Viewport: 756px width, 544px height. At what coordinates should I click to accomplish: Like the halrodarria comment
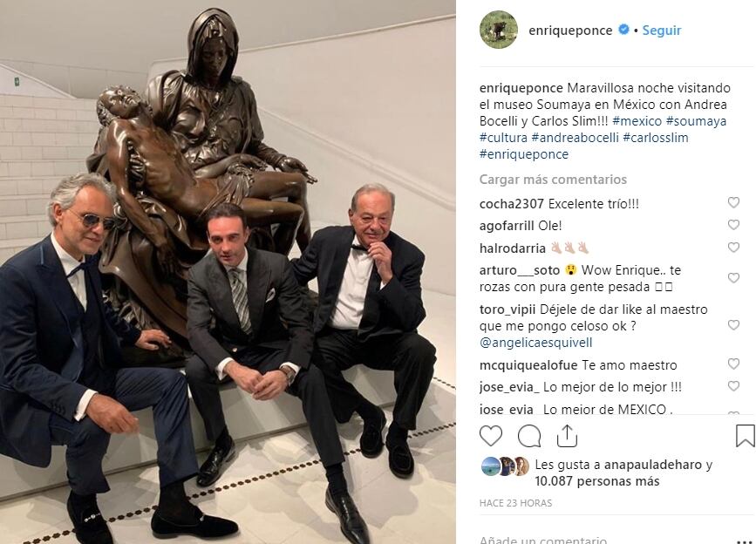point(733,248)
